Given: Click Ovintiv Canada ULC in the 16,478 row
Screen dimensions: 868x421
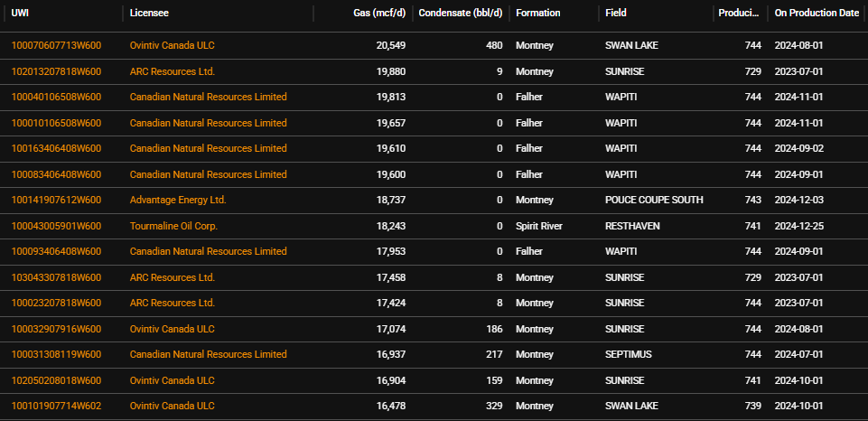Looking at the screenshot, I should point(173,406).
